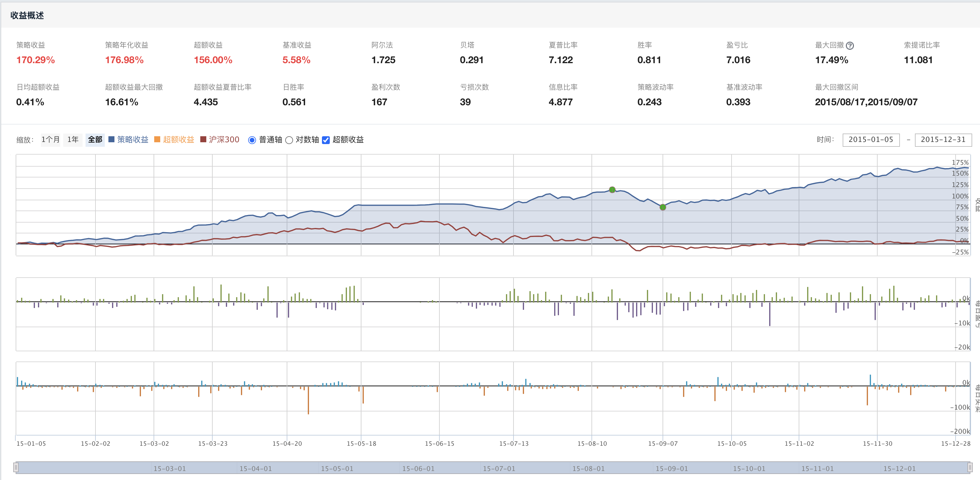Click the first green drawdown marker dot
980x480 pixels.
(x=612, y=190)
